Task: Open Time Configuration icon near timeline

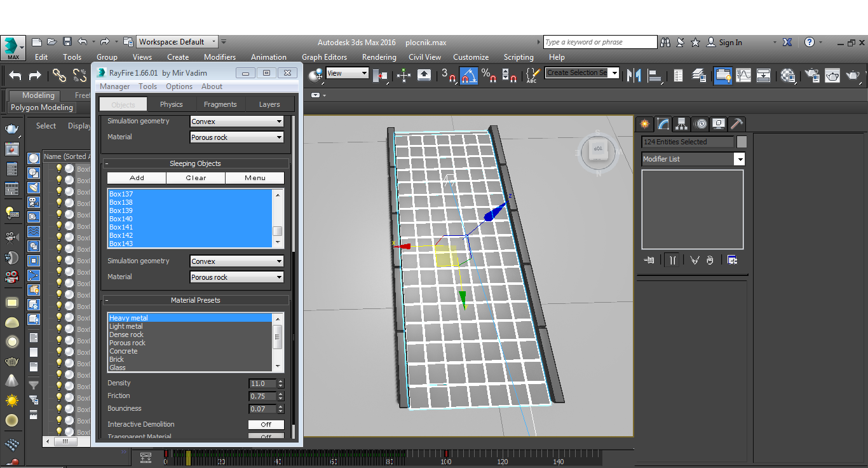Action: (146, 457)
